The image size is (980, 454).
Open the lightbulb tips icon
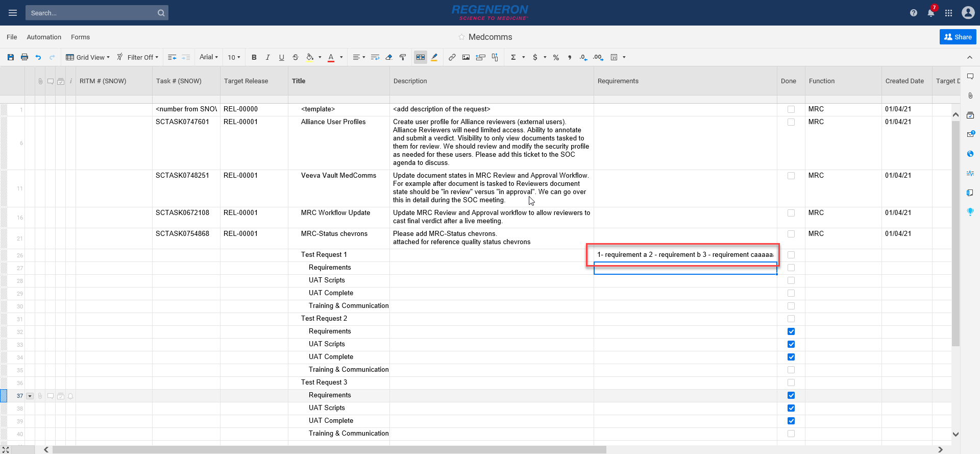click(x=970, y=212)
